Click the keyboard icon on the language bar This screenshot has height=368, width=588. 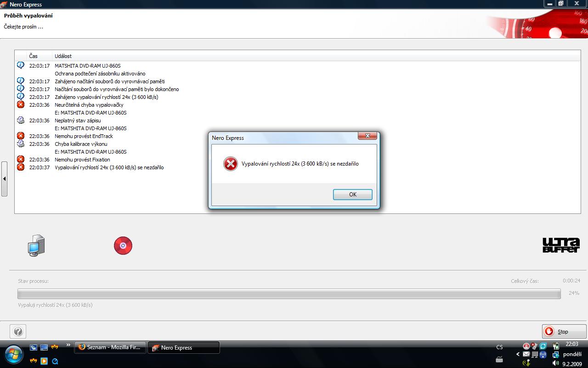pyautogui.click(x=499, y=359)
